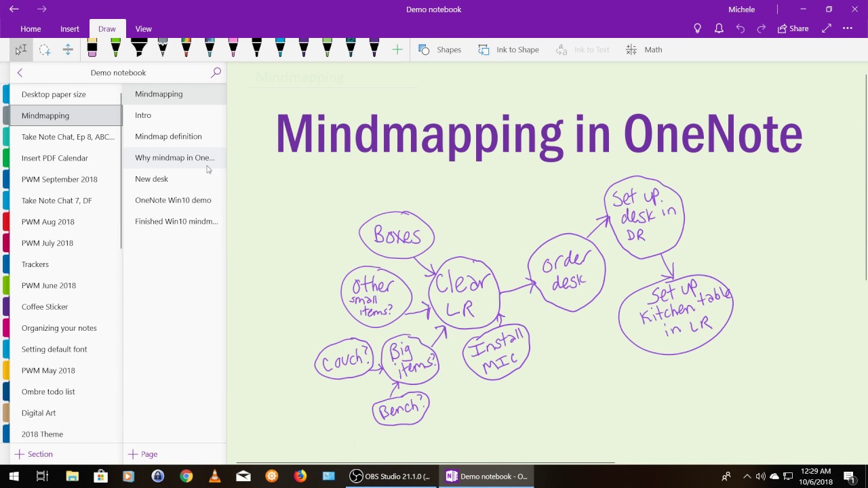
Task: Open Task View in the taskbar
Action: pos(42,476)
